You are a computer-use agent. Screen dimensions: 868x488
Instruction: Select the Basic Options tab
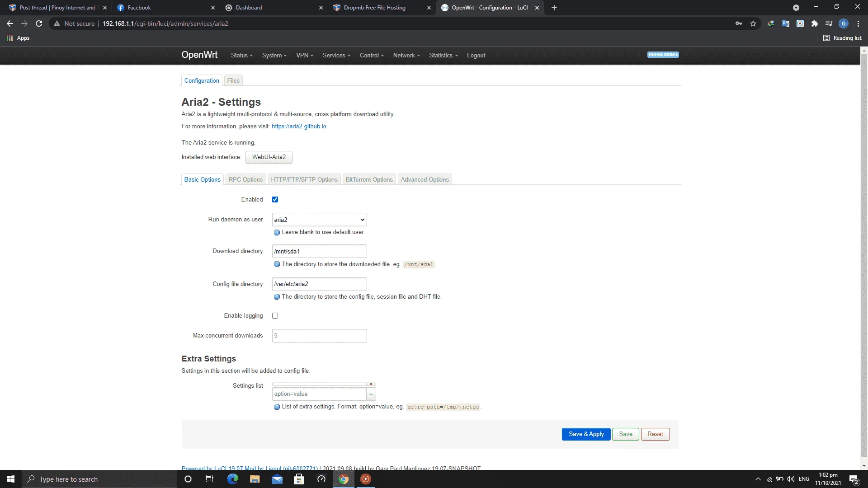click(202, 179)
